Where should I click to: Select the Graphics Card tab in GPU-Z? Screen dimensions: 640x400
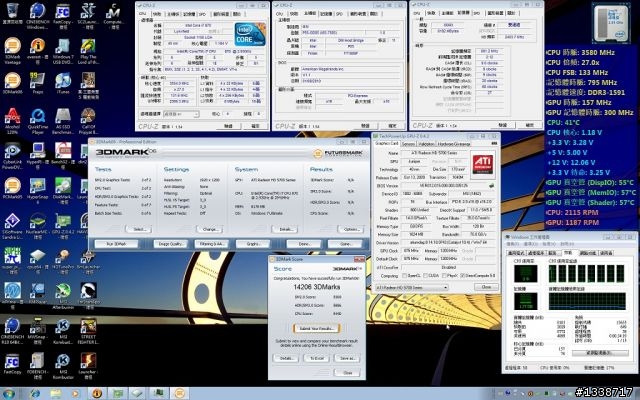pos(387,144)
